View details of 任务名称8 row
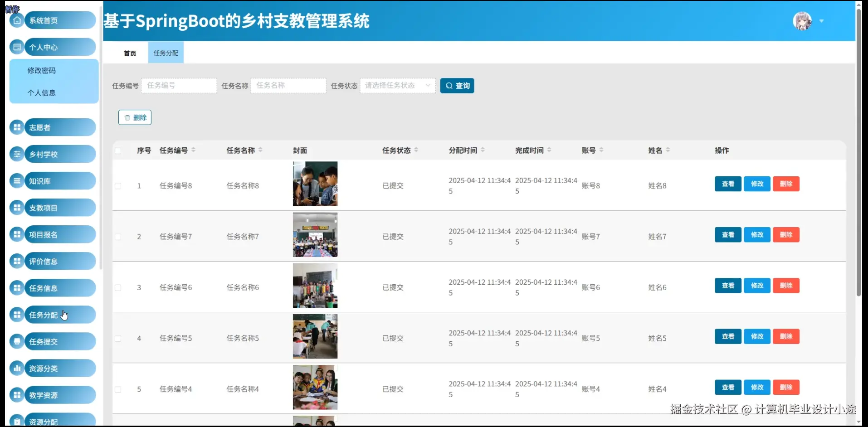Image resolution: width=868 pixels, height=427 pixels. [728, 184]
